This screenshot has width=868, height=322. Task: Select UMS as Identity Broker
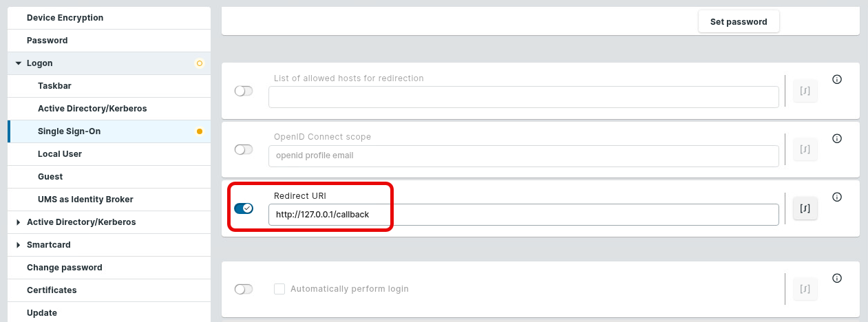click(x=85, y=200)
